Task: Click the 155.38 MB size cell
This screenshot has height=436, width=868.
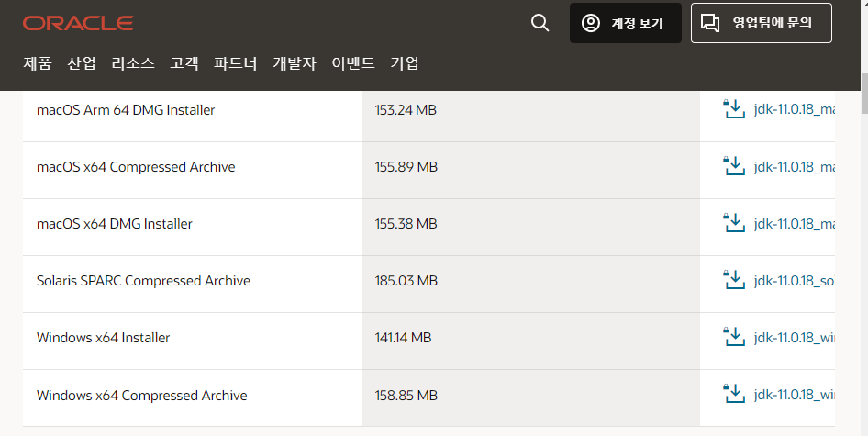Action: [530, 227]
